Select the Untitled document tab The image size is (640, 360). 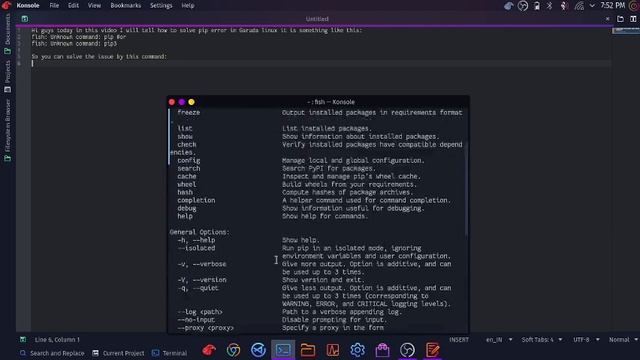(317, 19)
